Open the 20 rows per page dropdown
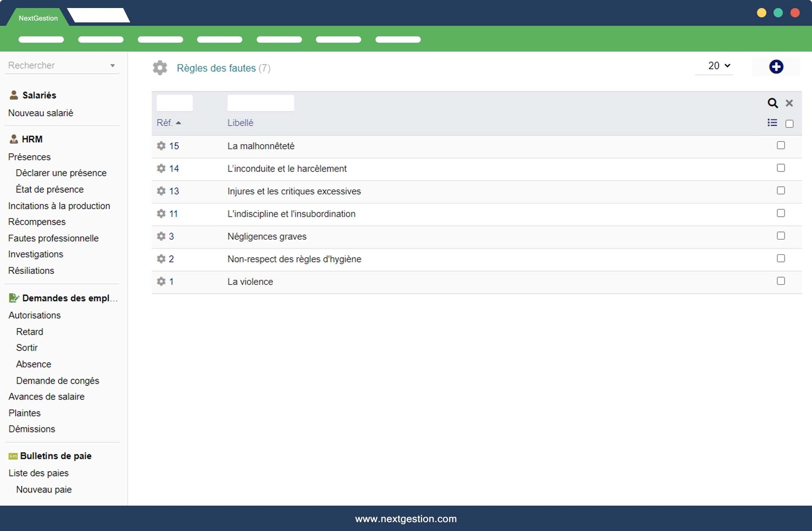Screen dimensions: 812x531 coord(718,66)
